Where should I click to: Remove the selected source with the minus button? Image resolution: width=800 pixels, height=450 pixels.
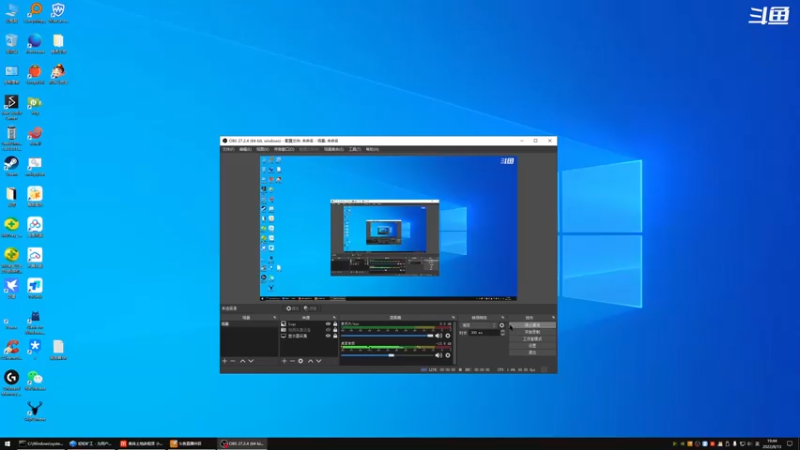(292, 361)
